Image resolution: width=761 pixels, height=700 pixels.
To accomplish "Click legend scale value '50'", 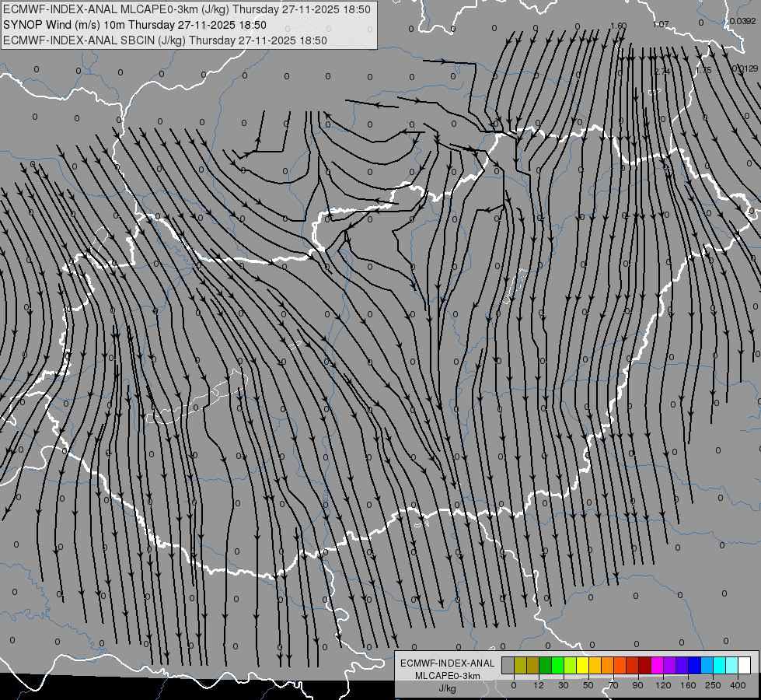I will tap(588, 685).
